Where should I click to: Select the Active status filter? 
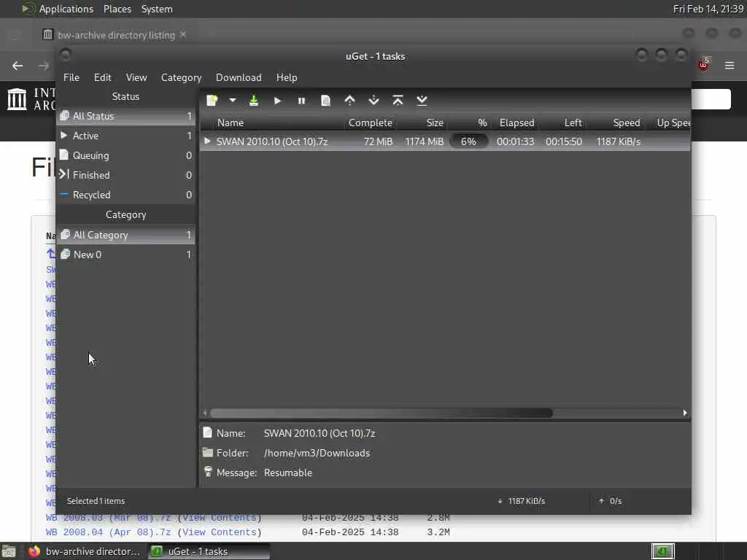pyautogui.click(x=125, y=136)
